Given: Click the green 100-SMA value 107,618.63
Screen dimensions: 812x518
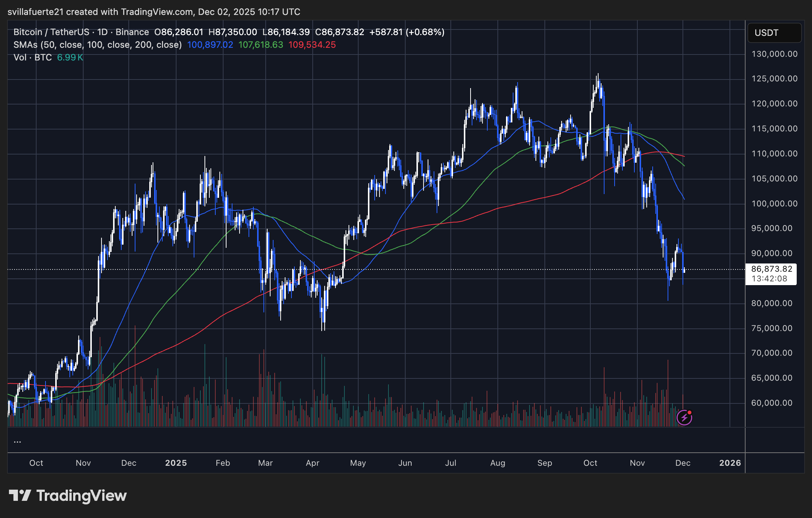Looking at the screenshot, I should [260, 45].
